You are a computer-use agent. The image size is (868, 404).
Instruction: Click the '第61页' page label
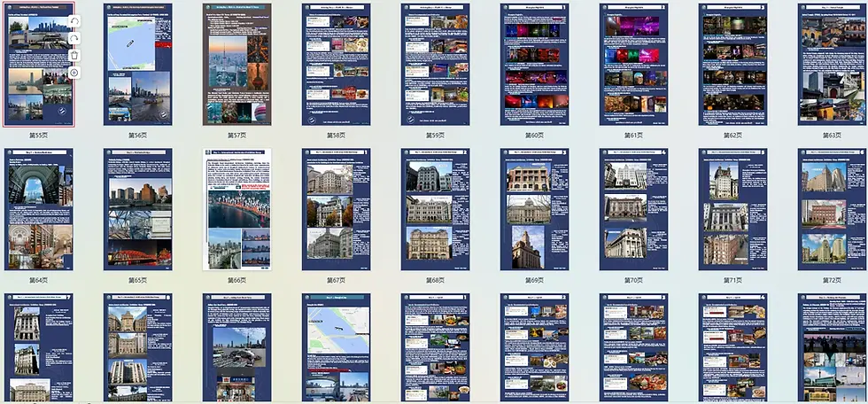[633, 135]
